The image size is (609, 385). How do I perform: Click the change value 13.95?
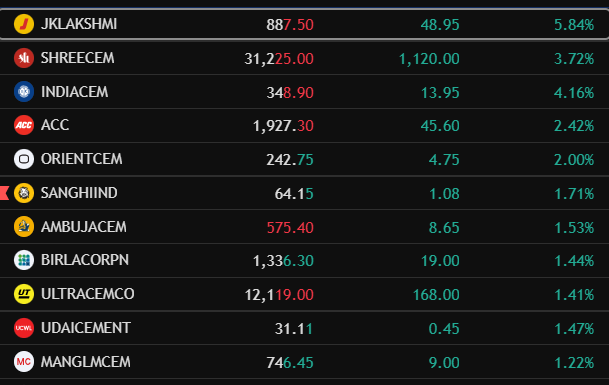440,93
